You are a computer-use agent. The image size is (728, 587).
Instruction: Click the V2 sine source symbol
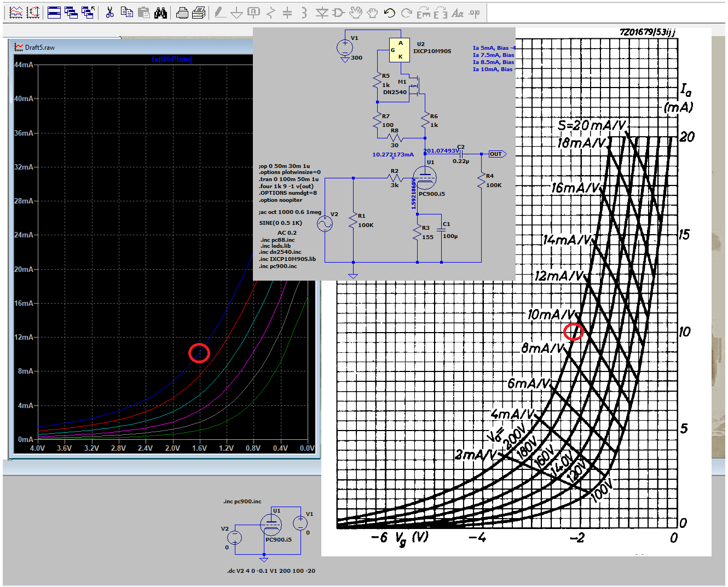(325, 223)
